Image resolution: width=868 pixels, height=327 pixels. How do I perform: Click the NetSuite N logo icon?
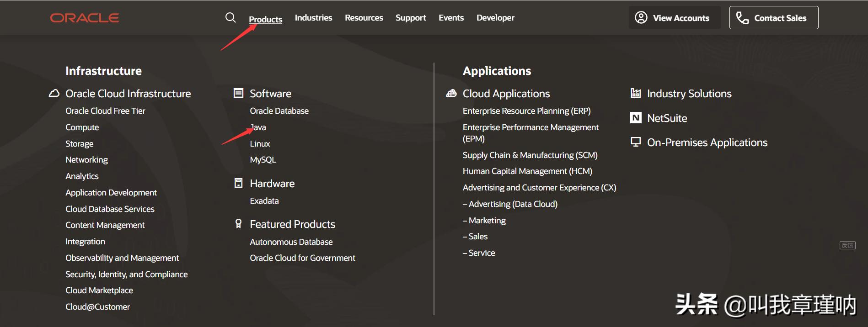[x=636, y=118]
